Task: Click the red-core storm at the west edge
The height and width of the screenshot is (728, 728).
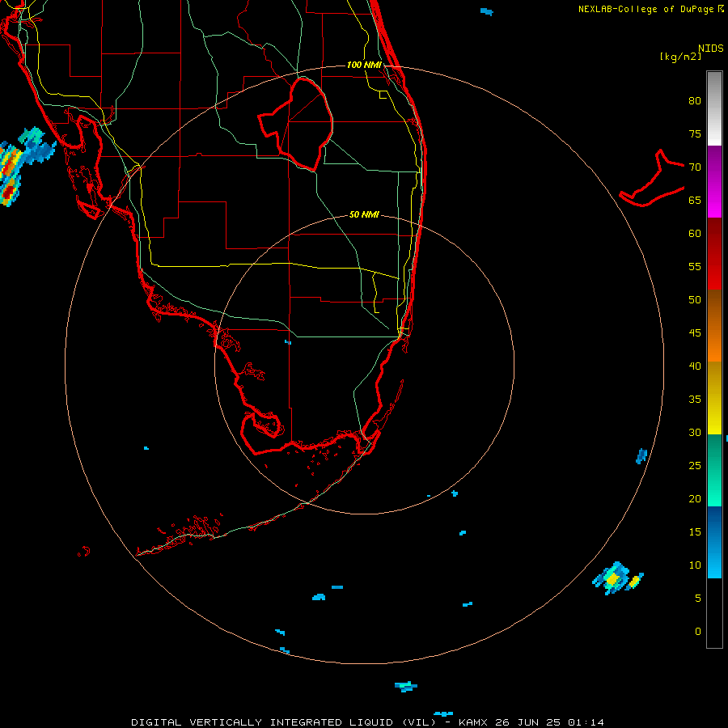Action: tap(9, 174)
